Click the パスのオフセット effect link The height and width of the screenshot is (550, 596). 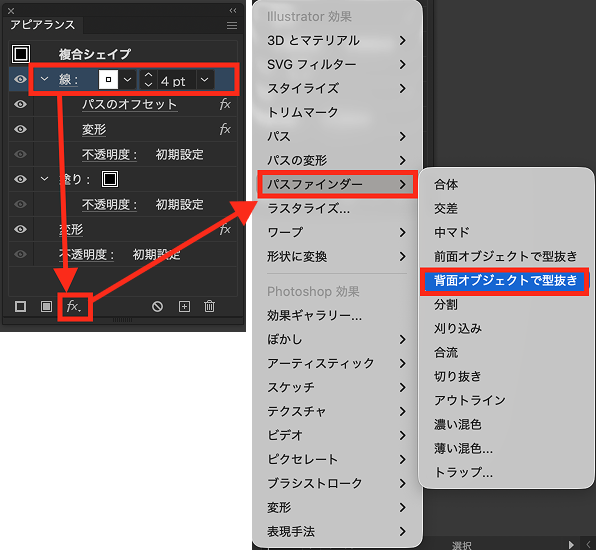point(130,104)
